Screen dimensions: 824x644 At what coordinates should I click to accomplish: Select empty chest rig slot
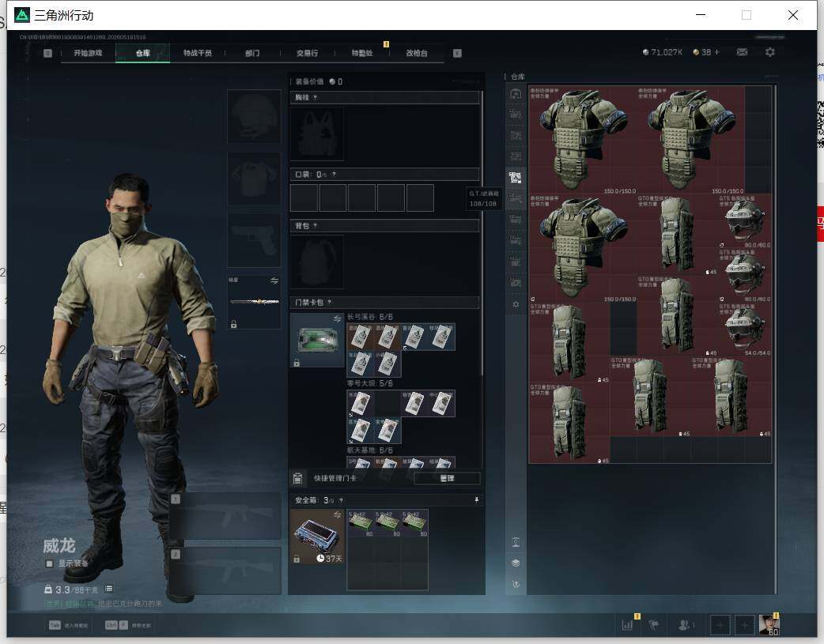click(x=317, y=134)
